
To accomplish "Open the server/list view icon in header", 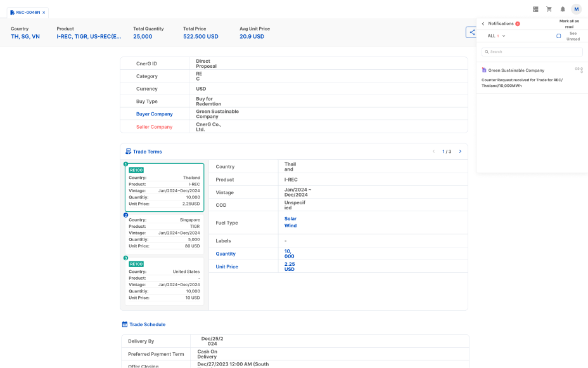I will [535, 10].
